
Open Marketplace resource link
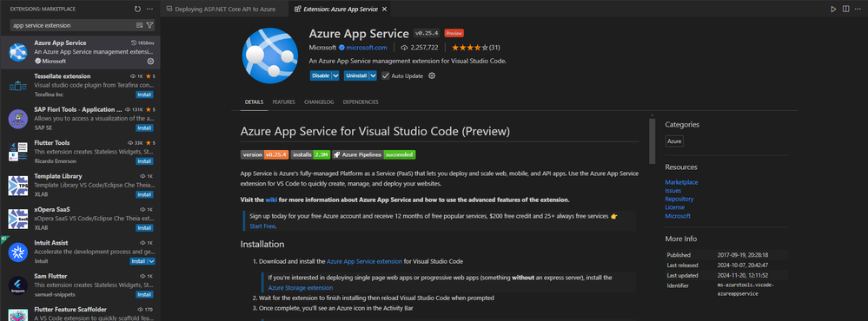[681, 182]
